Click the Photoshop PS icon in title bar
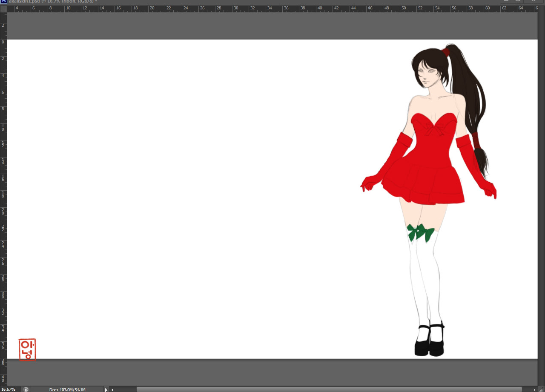 click(3, 1)
